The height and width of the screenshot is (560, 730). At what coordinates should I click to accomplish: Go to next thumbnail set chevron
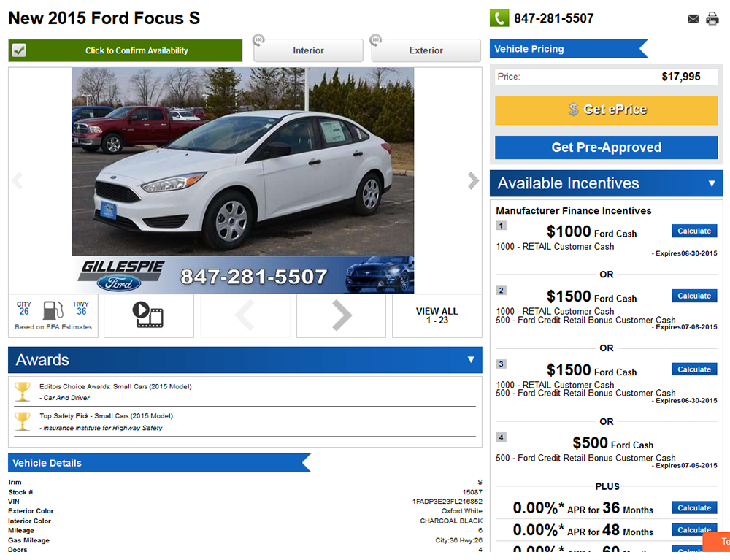pyautogui.click(x=342, y=315)
